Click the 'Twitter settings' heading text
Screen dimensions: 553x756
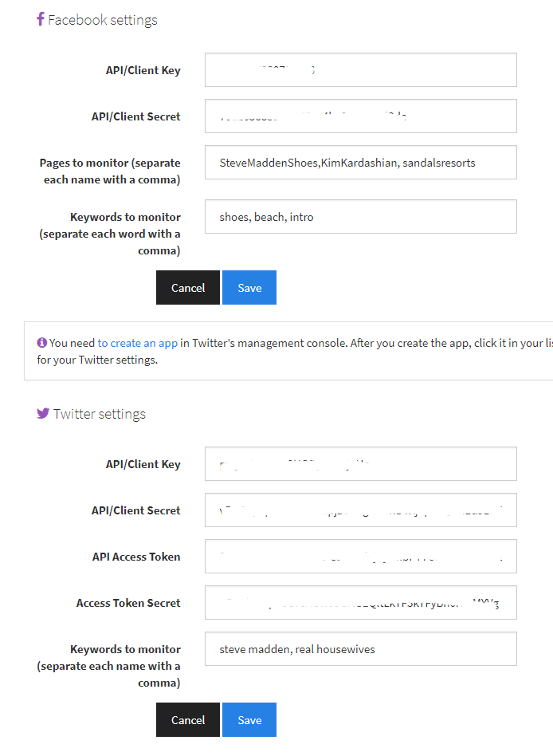(x=100, y=414)
